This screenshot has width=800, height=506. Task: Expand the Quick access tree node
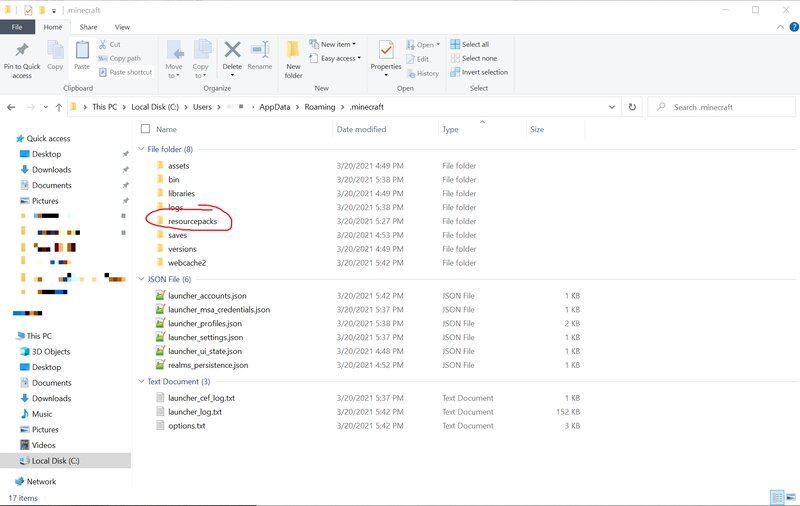coord(9,139)
